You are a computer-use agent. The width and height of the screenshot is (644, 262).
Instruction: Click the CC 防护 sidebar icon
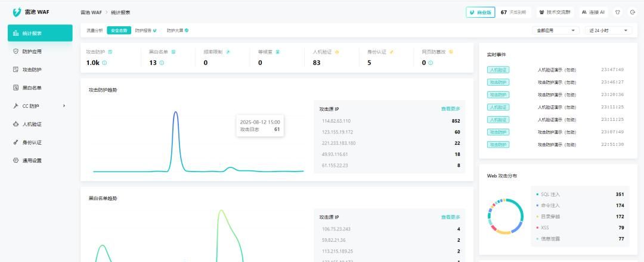tap(16, 106)
